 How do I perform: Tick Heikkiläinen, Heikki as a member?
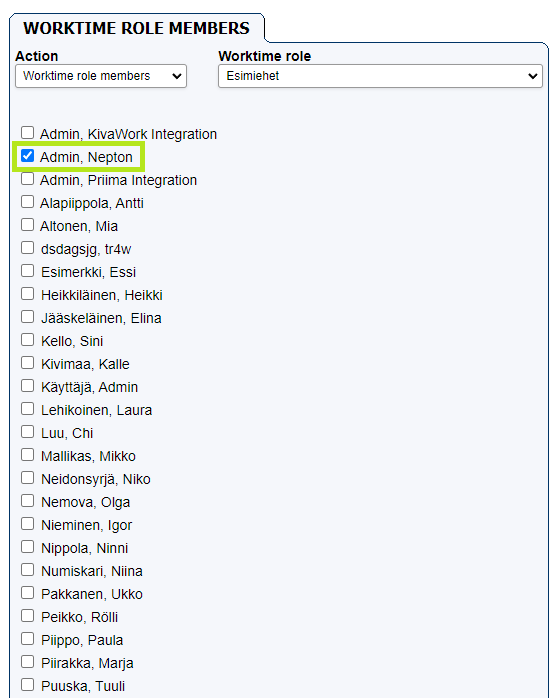pos(28,294)
